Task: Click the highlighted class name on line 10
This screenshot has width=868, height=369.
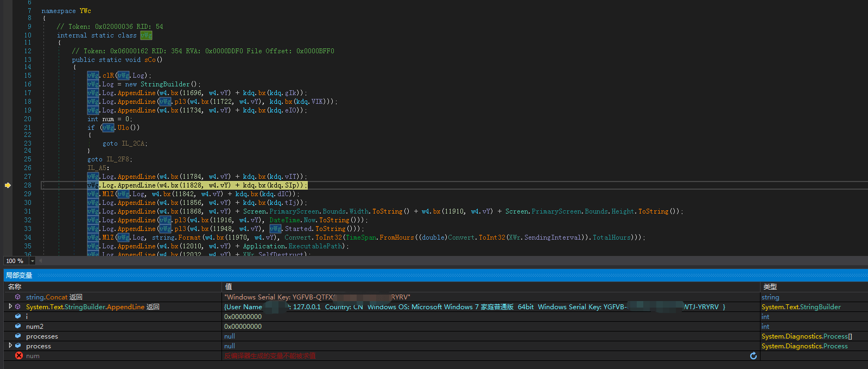Action: point(146,35)
